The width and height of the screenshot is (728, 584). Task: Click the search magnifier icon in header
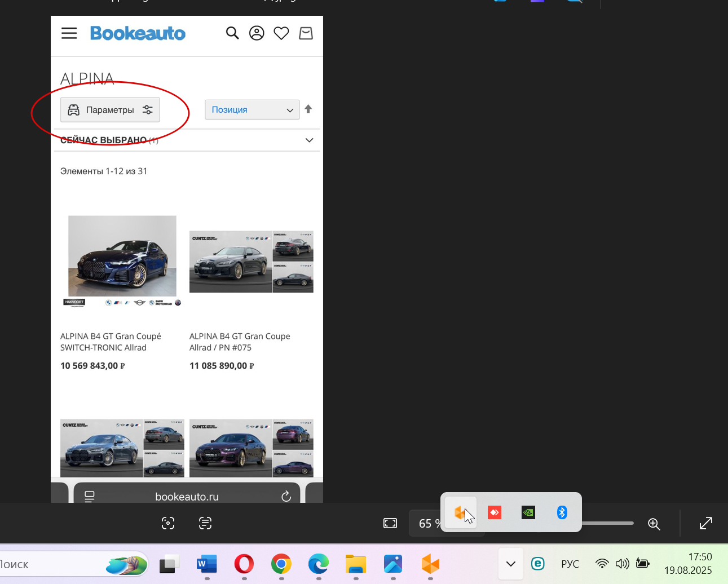tap(232, 33)
